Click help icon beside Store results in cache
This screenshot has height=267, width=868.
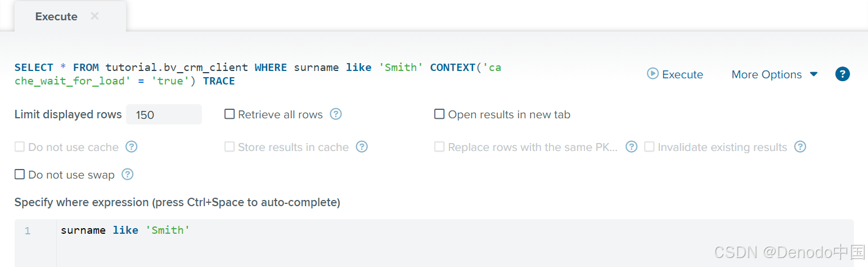tap(362, 147)
